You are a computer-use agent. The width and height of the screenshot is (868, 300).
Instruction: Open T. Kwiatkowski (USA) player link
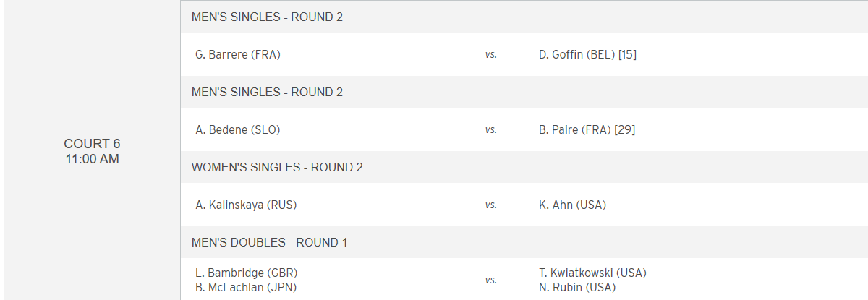pyautogui.click(x=592, y=273)
